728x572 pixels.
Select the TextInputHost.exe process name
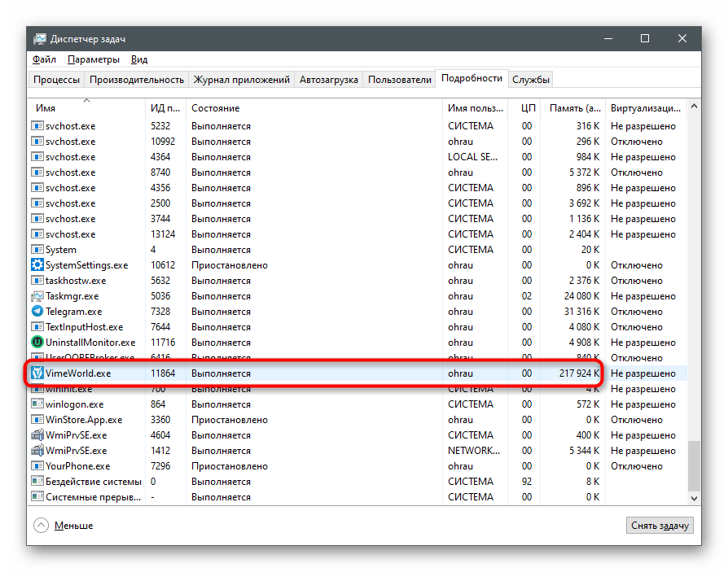[x=85, y=326]
